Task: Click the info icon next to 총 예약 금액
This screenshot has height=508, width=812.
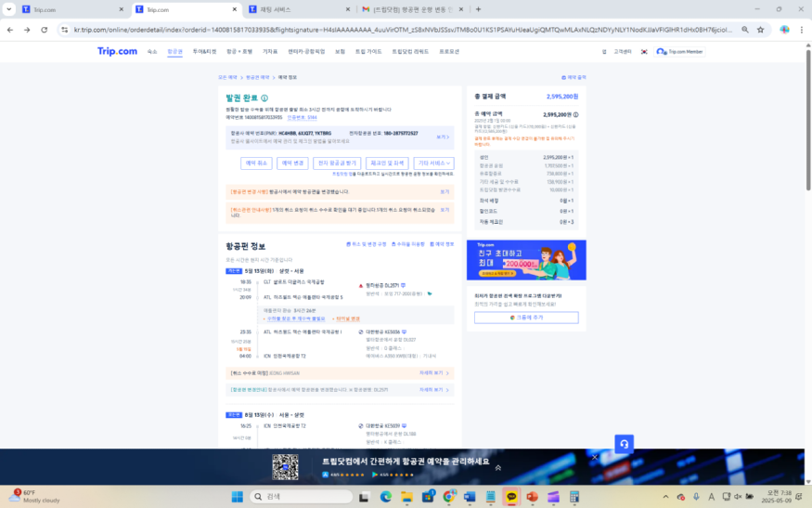Action: pos(575,114)
